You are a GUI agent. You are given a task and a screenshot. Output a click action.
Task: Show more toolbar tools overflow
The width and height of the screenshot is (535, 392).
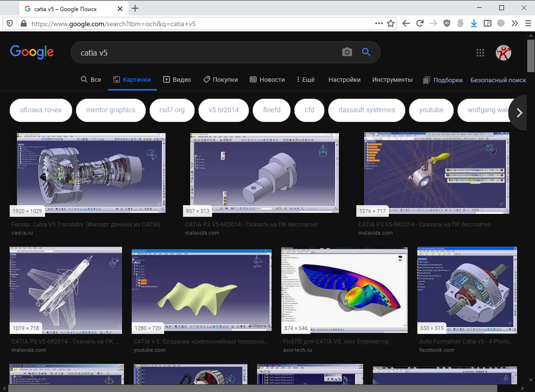coord(515,24)
